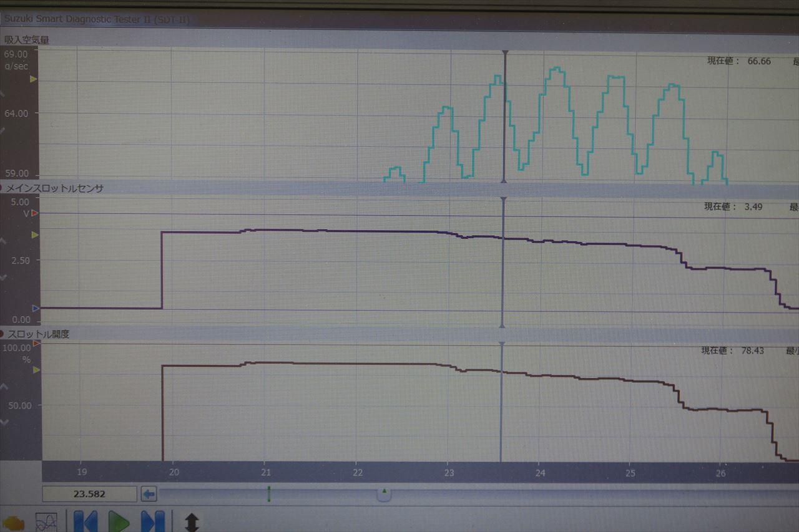Image resolution: width=799 pixels, height=532 pixels.
Task: Click the 26 second label on time axis
Action: (720, 473)
